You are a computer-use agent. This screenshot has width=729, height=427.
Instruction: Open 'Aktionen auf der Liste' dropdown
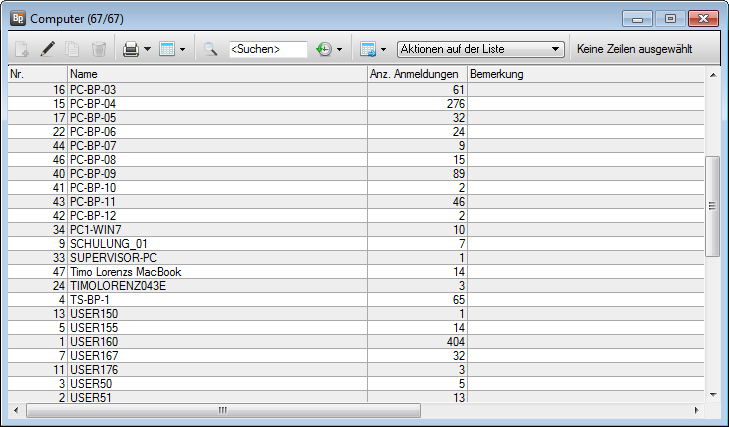point(480,48)
